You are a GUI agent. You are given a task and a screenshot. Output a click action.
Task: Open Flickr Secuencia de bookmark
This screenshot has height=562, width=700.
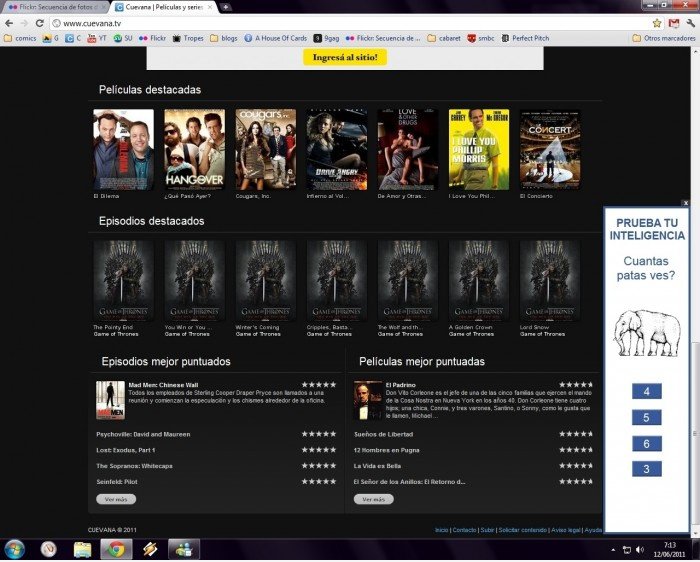pyautogui.click(x=383, y=38)
